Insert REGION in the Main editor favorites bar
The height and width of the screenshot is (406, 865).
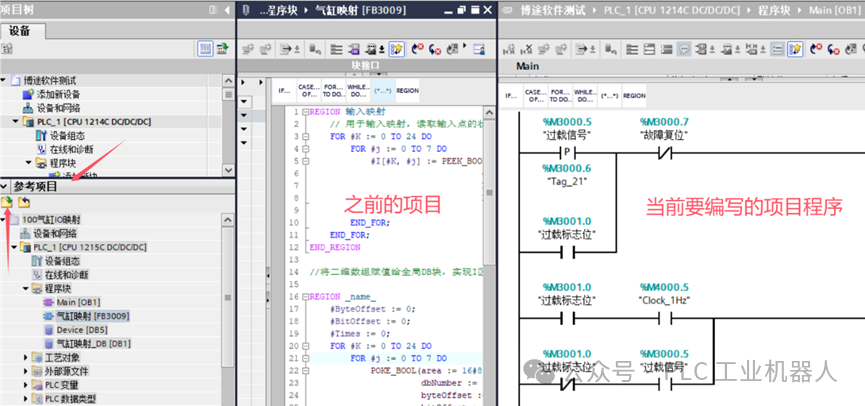pos(634,95)
